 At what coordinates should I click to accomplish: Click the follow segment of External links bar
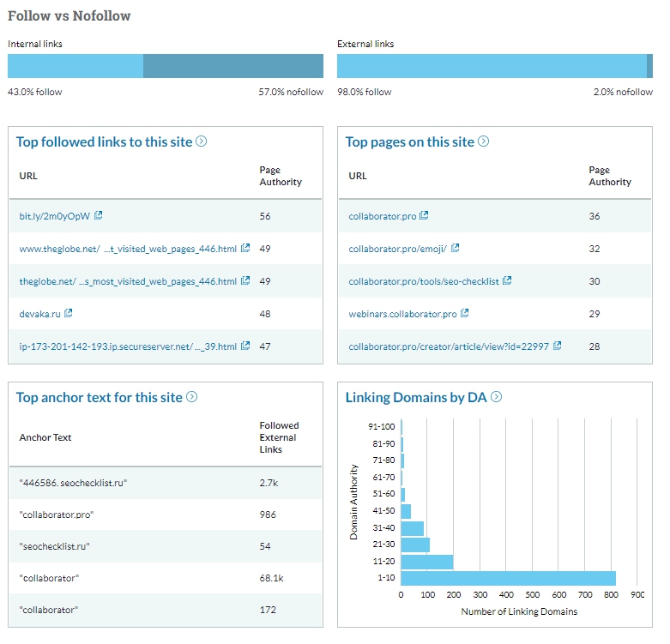[491, 66]
